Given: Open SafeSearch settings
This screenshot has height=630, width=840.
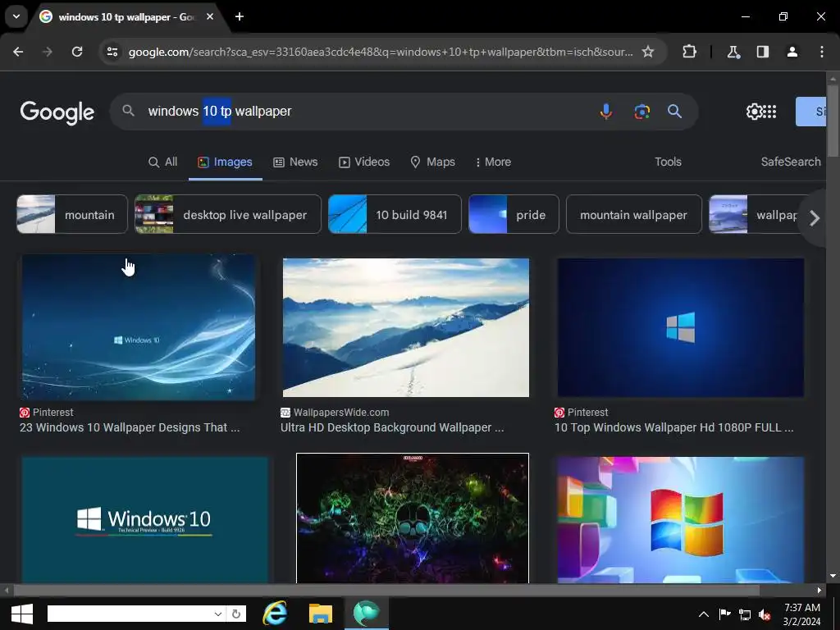Looking at the screenshot, I should [x=791, y=162].
